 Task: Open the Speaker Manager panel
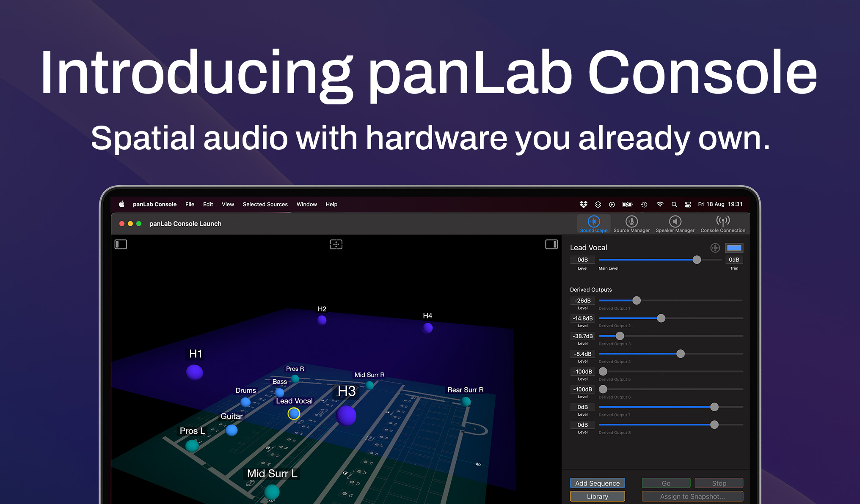[675, 222]
